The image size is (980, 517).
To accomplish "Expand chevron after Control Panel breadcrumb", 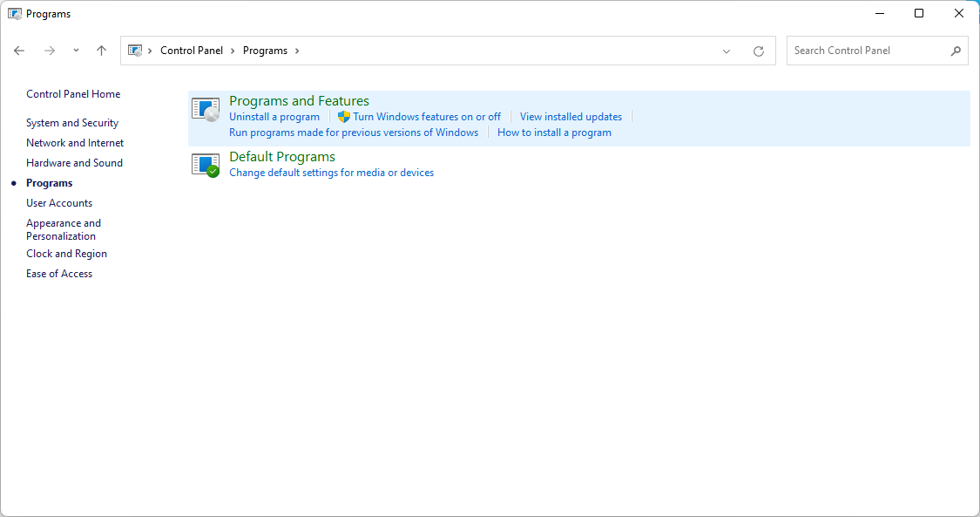I will tap(233, 51).
